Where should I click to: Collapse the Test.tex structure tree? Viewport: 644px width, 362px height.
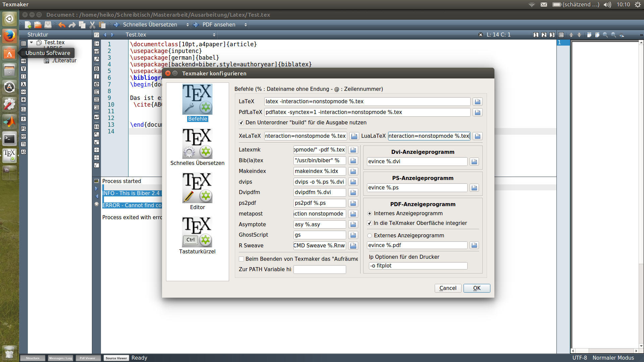coord(31,43)
